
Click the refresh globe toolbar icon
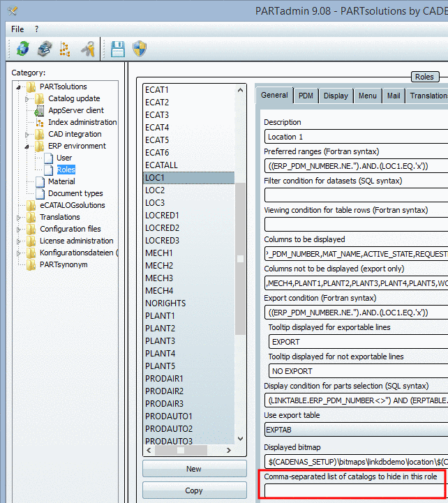(x=23, y=49)
